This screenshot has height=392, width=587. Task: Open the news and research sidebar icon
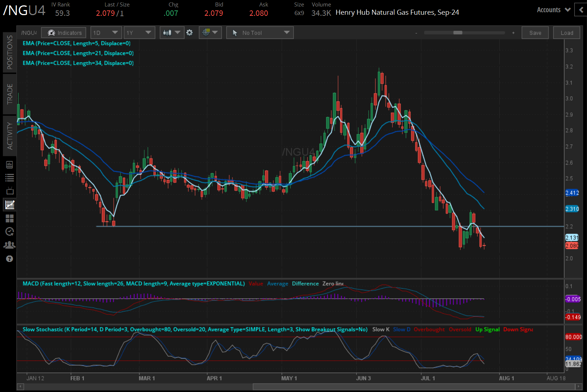[x=9, y=165]
